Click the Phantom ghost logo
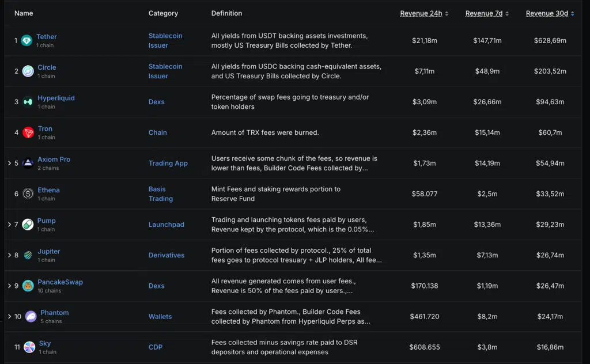The height and width of the screenshot is (364, 590). [x=31, y=316]
